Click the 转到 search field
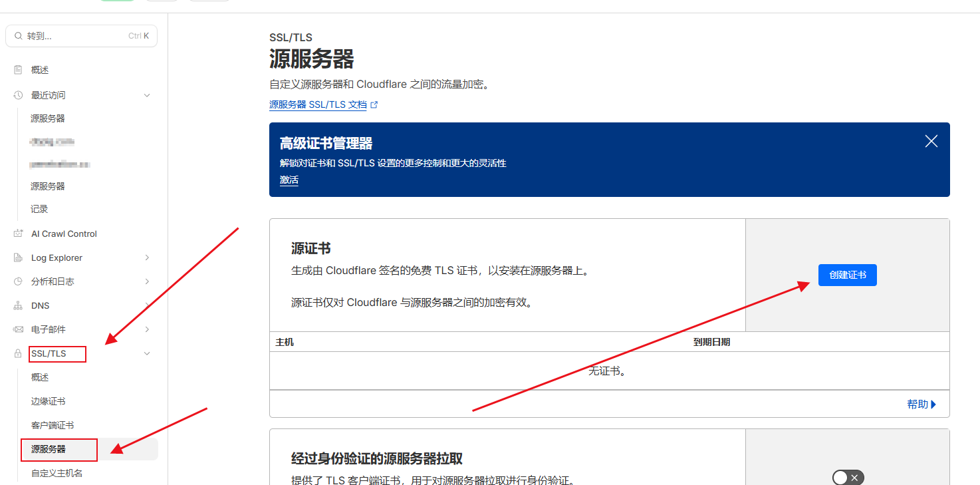Image resolution: width=980 pixels, height=485 pixels. 81,36
